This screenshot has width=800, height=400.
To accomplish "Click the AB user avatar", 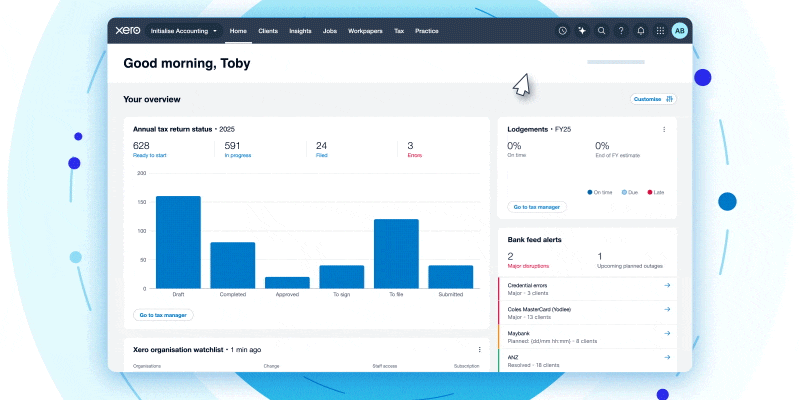I will click(680, 31).
